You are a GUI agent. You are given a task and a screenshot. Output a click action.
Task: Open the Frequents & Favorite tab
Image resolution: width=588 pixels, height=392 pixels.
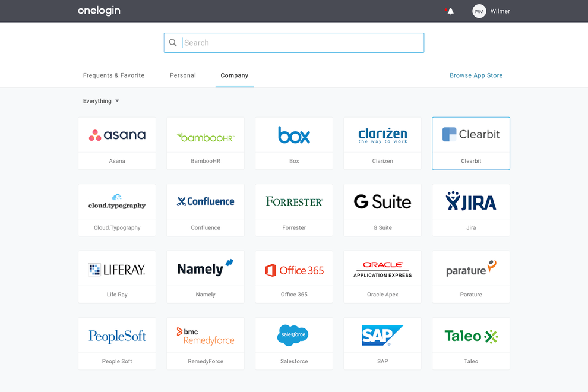pyautogui.click(x=113, y=75)
